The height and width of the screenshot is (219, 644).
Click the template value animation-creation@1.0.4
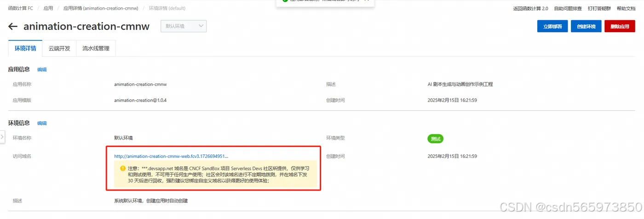pos(140,100)
